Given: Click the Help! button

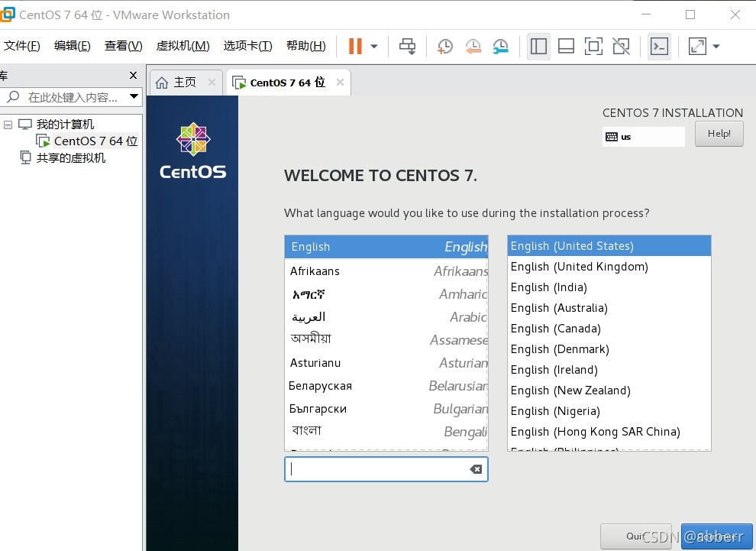Looking at the screenshot, I should click(719, 134).
